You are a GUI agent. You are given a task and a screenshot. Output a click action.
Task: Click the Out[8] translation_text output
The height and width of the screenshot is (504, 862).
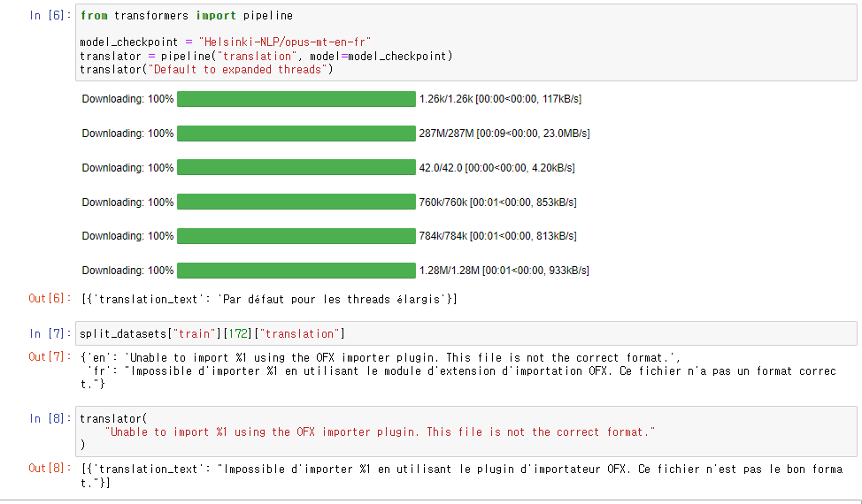[462, 476]
